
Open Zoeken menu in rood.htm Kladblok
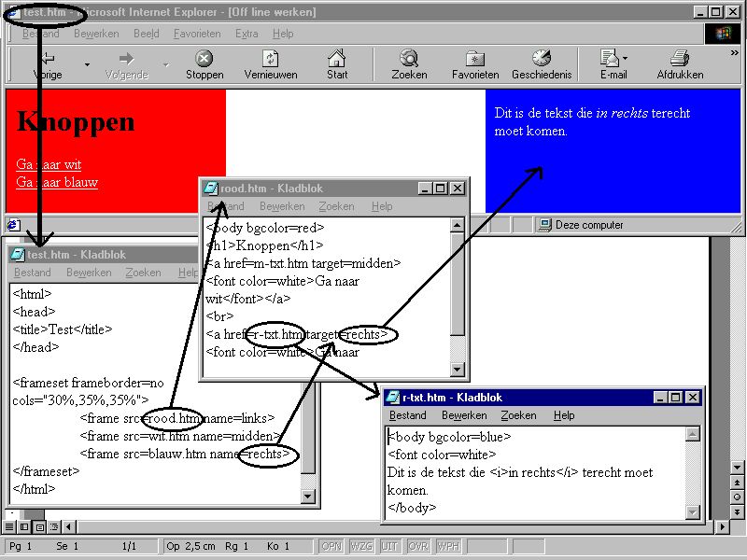[337, 206]
